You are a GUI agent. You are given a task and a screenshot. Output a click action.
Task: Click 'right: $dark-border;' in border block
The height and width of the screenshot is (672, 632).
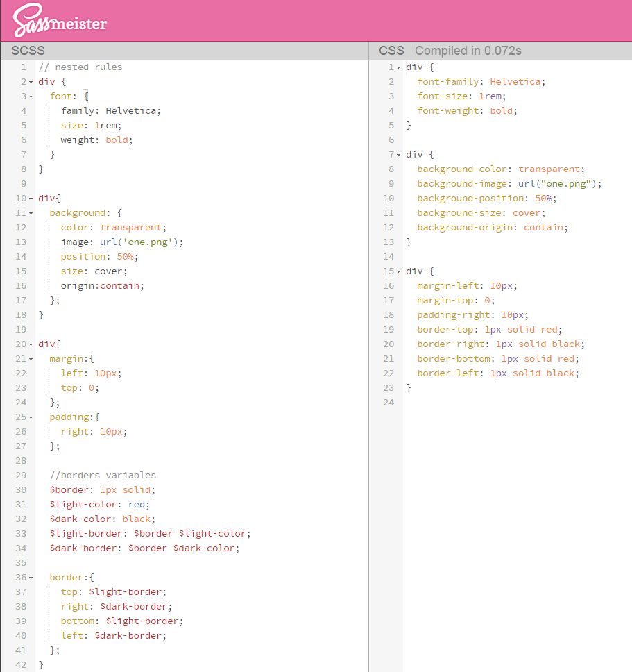(x=117, y=607)
